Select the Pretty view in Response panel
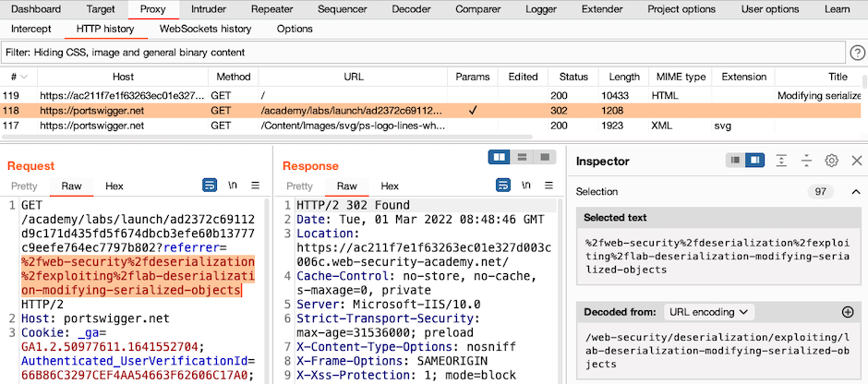868x384 pixels. tap(299, 186)
